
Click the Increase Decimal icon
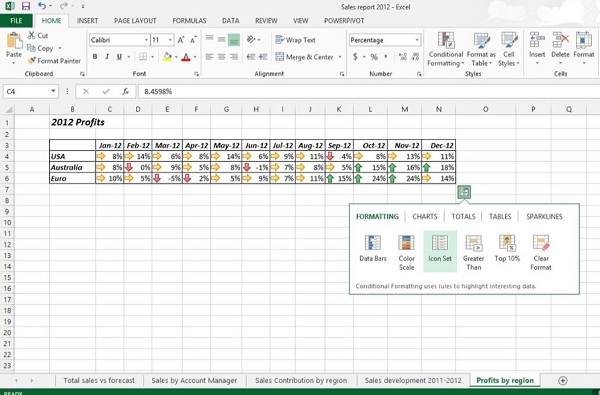pyautogui.click(x=403, y=57)
